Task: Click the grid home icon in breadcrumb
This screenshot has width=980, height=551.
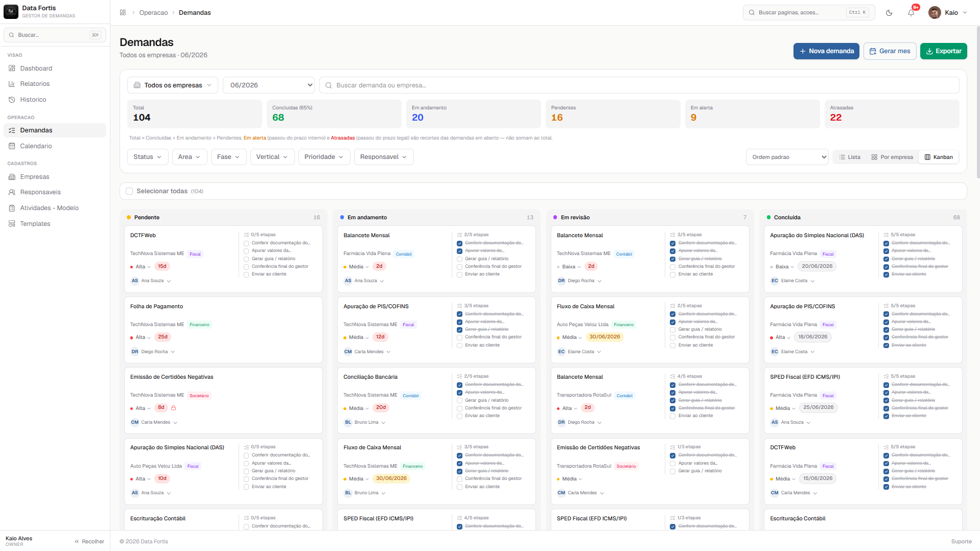Action: click(x=123, y=12)
